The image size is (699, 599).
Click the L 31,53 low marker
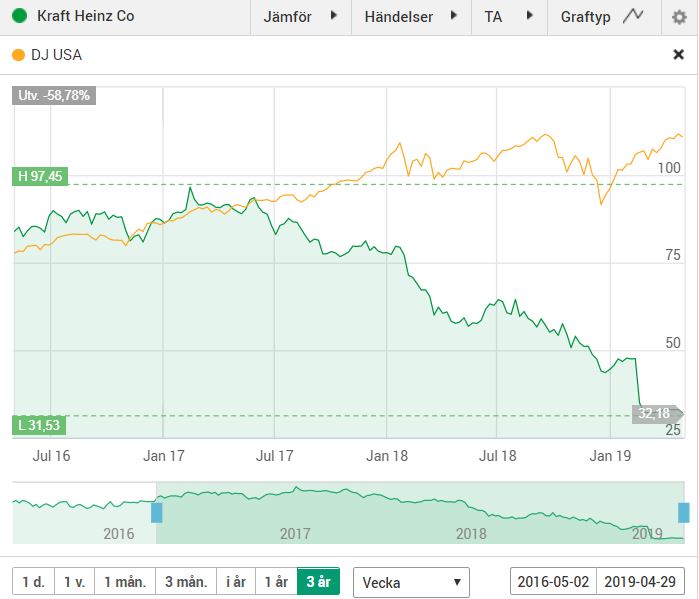39,425
